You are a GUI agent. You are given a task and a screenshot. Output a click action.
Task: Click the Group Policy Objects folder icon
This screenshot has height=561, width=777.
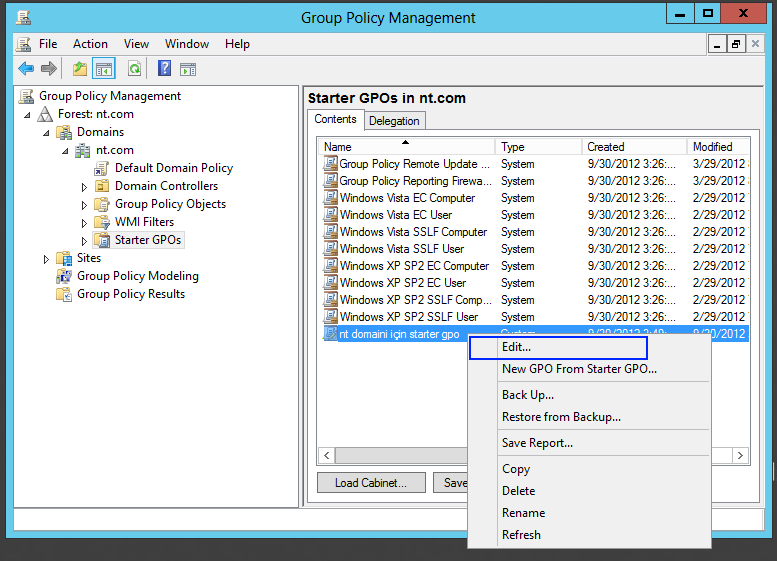[102, 204]
